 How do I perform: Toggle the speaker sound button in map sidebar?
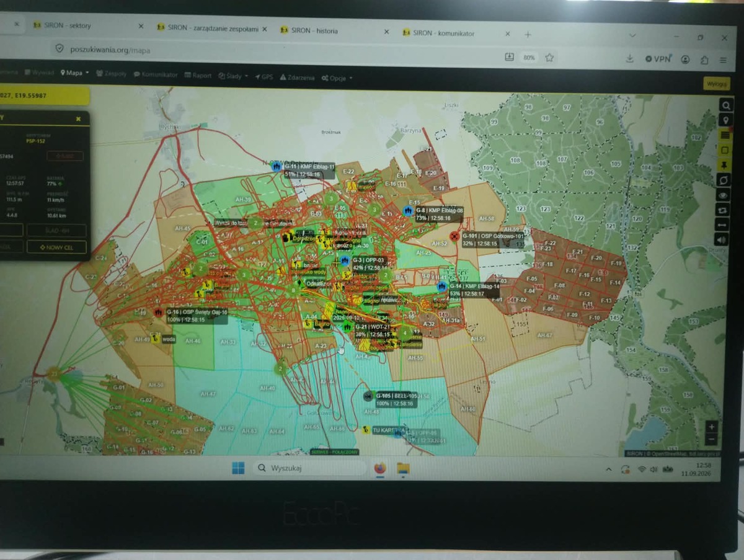point(722,239)
